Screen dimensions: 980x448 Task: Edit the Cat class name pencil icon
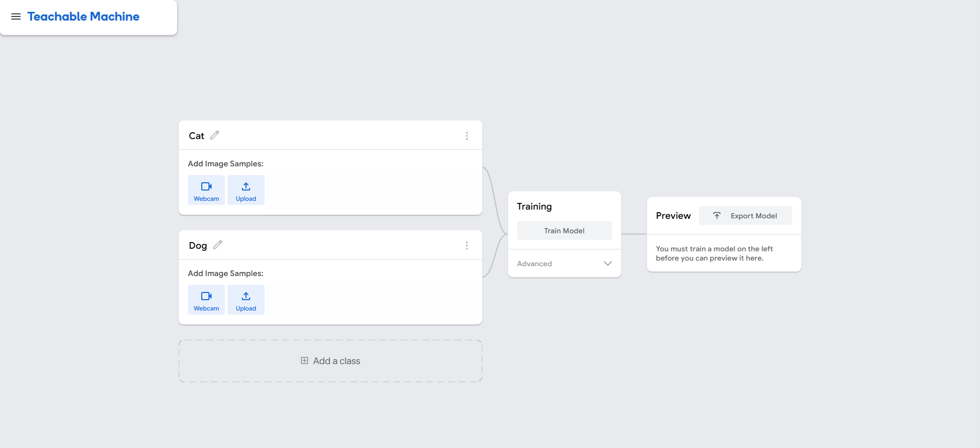(215, 135)
